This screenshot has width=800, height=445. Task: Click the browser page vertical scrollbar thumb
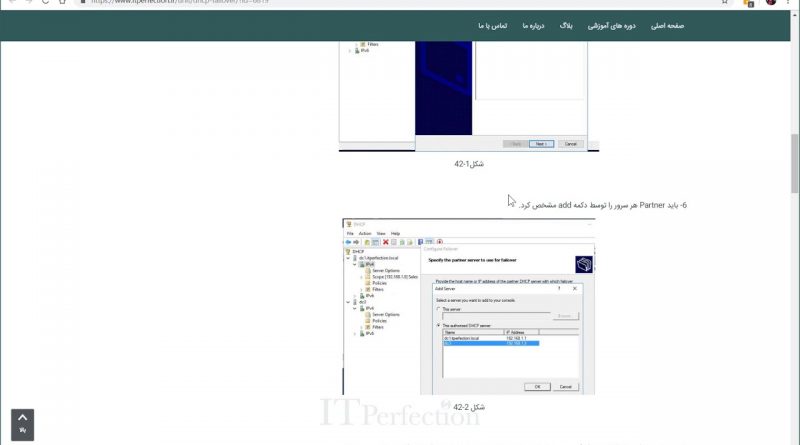[x=795, y=163]
